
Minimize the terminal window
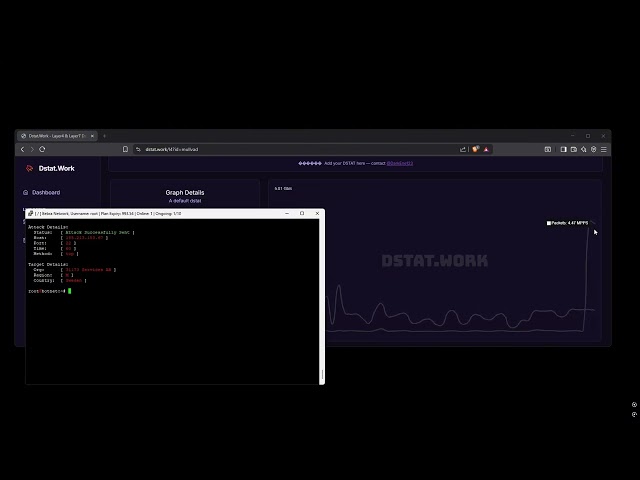(x=287, y=213)
